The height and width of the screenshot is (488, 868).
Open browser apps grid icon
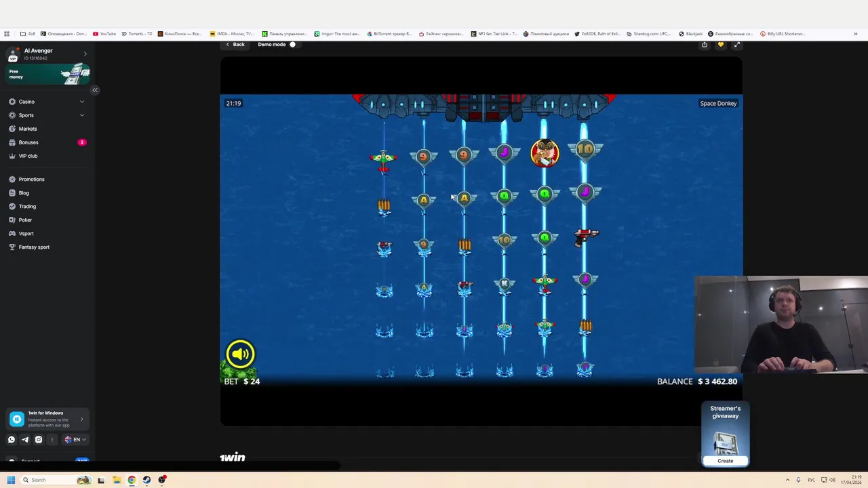coord(7,34)
